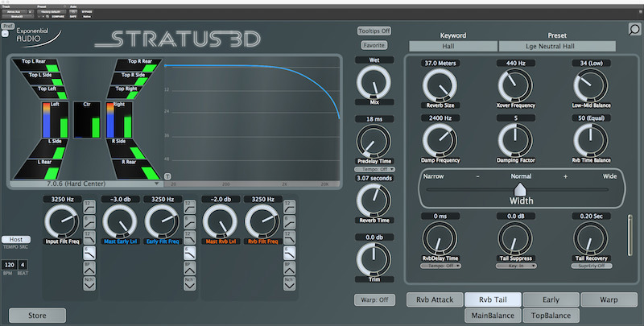Image resolution: width=644 pixels, height=326 pixels.
Task: Select the 12 dB low-pass shape for the input filter
Action: coord(89,237)
